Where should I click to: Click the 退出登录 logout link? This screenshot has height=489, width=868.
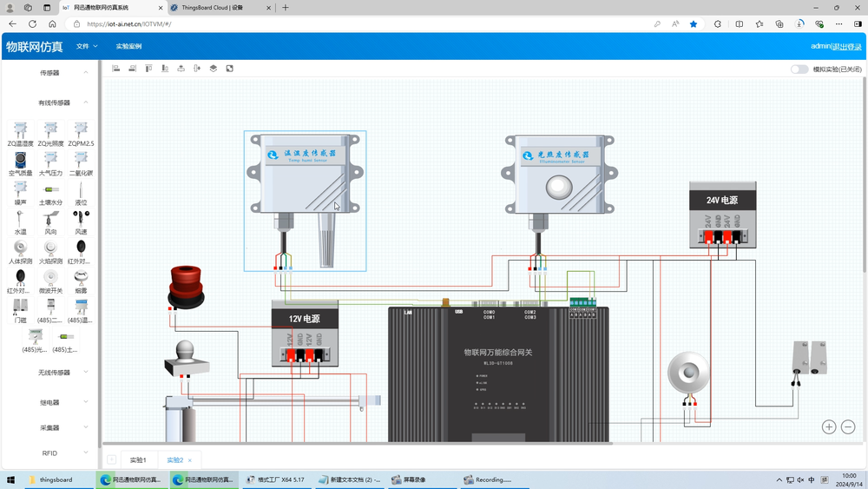point(847,47)
